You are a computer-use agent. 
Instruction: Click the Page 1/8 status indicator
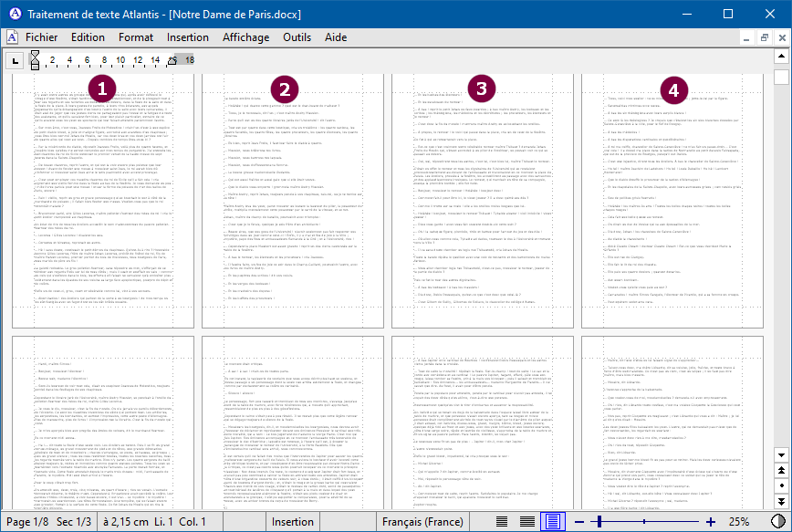point(26,521)
